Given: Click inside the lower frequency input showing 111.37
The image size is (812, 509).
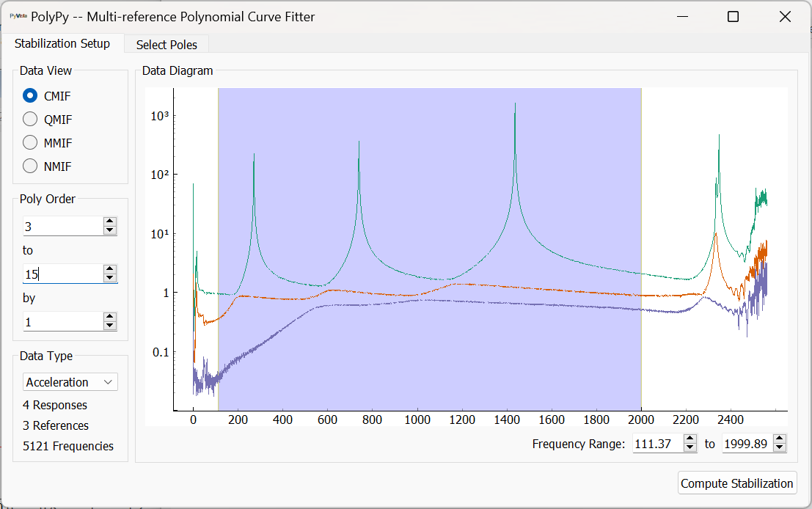Looking at the screenshot, I should [659, 443].
